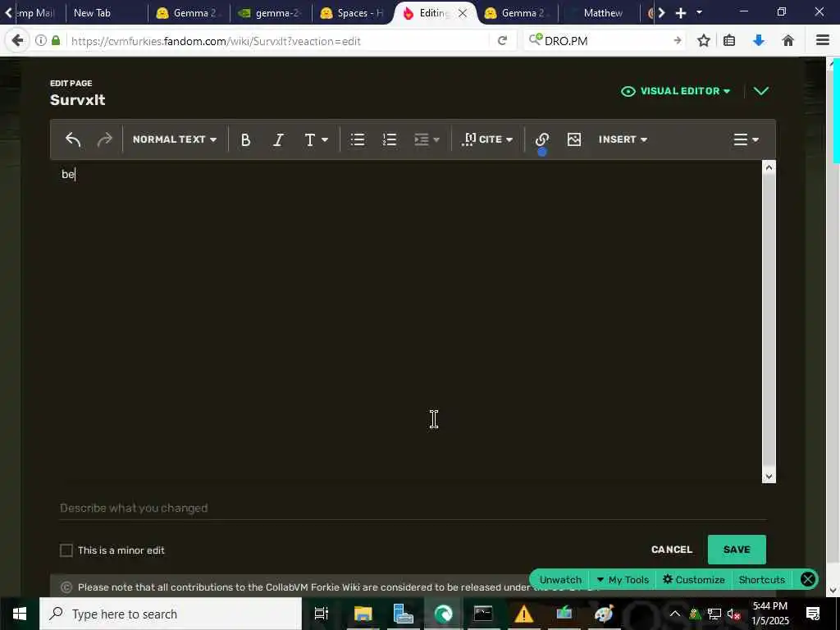Open File Explorer from the taskbar
This screenshot has height=630, width=840.
[x=363, y=614]
